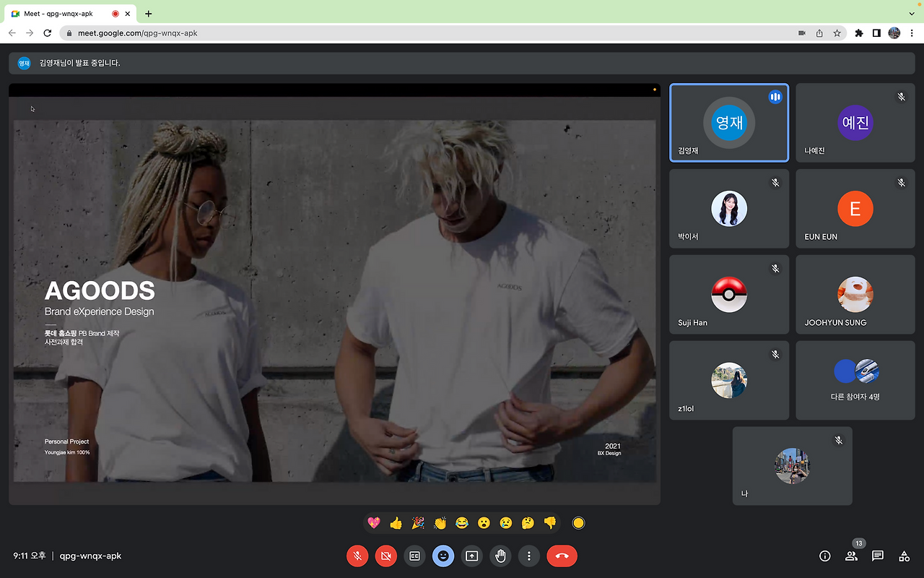
Task: Click the meeting code qpg-wnqx-apk at bottom
Action: pos(90,556)
